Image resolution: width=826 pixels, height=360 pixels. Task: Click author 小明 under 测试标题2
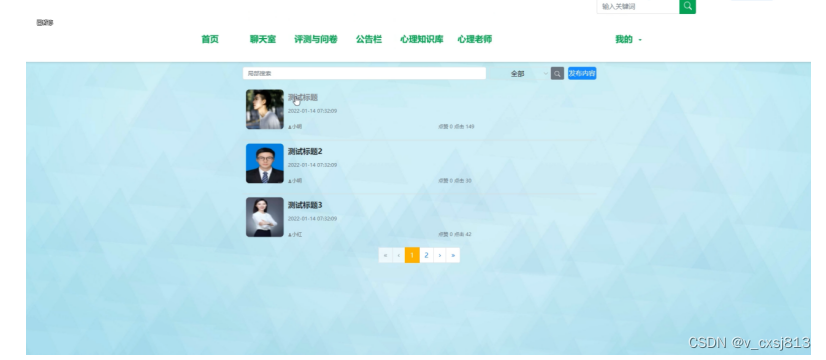[295, 181]
